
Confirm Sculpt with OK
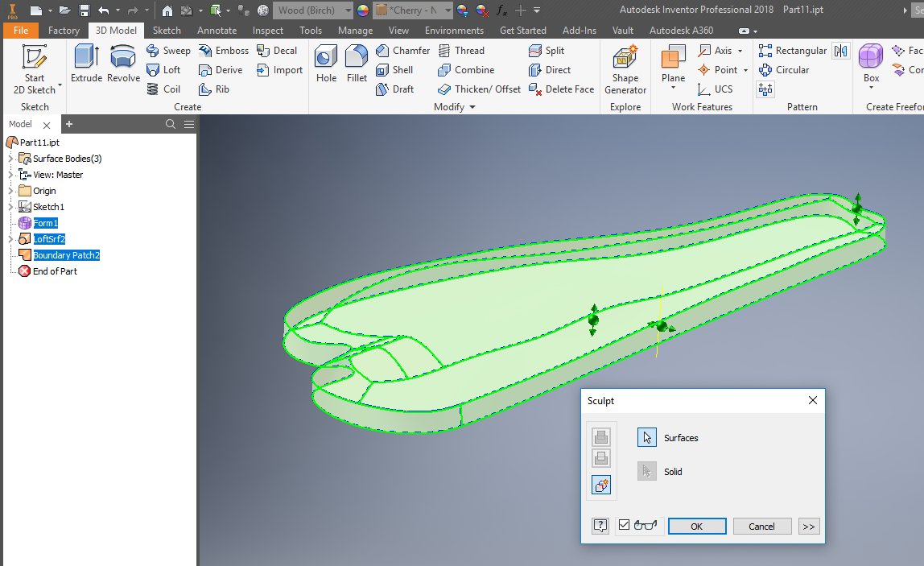[x=696, y=526]
